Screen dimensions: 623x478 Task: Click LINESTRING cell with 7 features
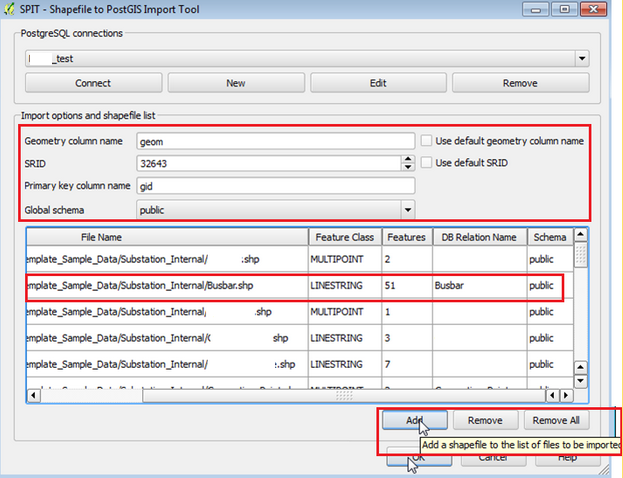point(345,364)
